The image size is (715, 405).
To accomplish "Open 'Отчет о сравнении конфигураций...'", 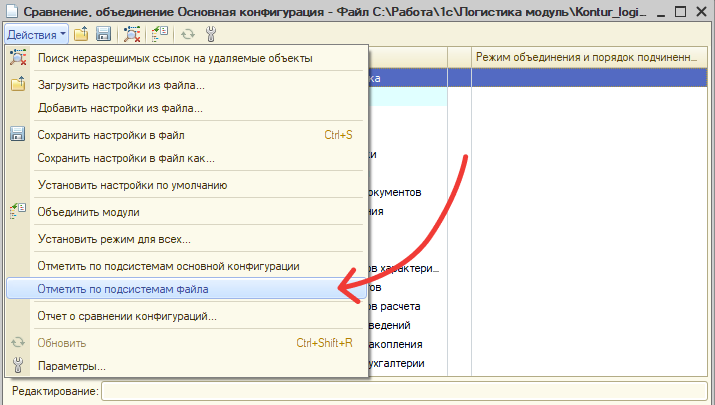I will click(126, 316).
